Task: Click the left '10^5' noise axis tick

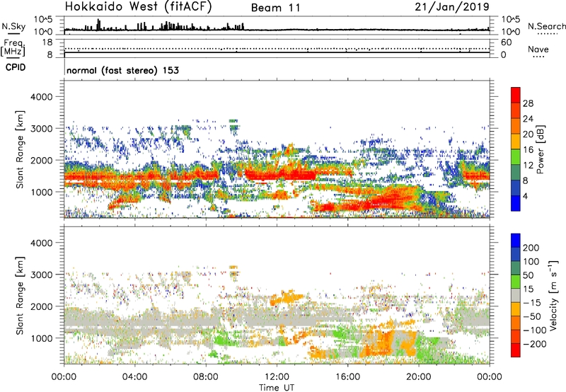Action: pyautogui.click(x=43, y=20)
